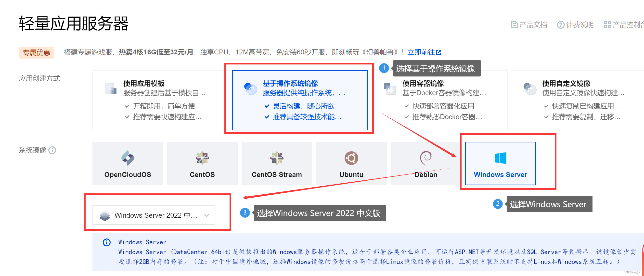This screenshot has width=644, height=276.
Task: Click the checkmark beside 开箱即用
Action: (x=127, y=106)
